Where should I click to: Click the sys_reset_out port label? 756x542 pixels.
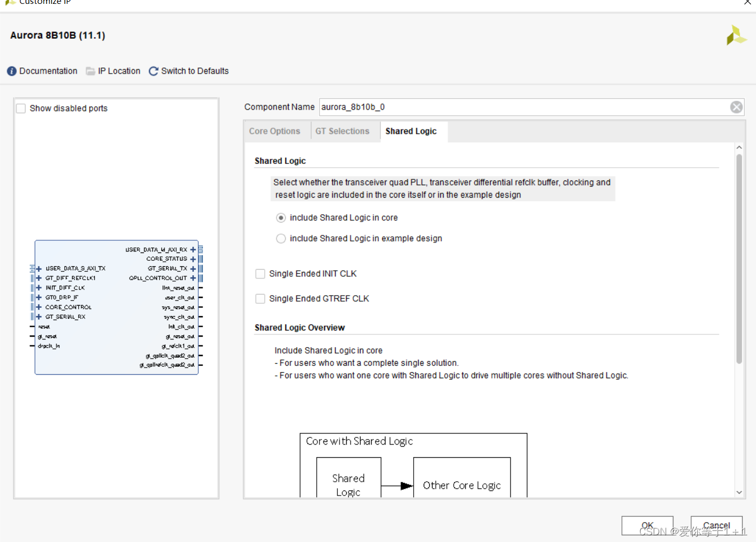coord(178,307)
